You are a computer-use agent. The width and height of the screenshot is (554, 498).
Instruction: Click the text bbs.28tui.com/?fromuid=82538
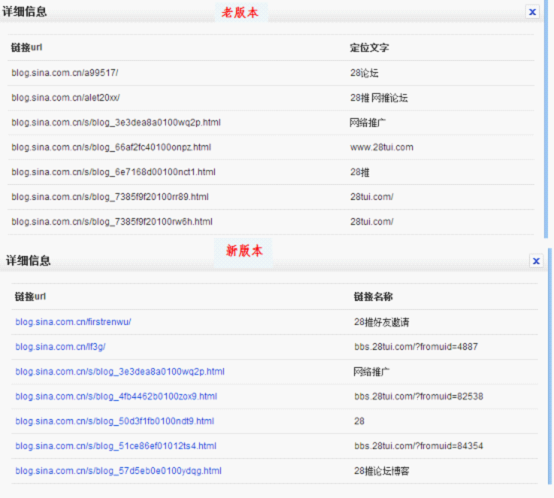419,396
